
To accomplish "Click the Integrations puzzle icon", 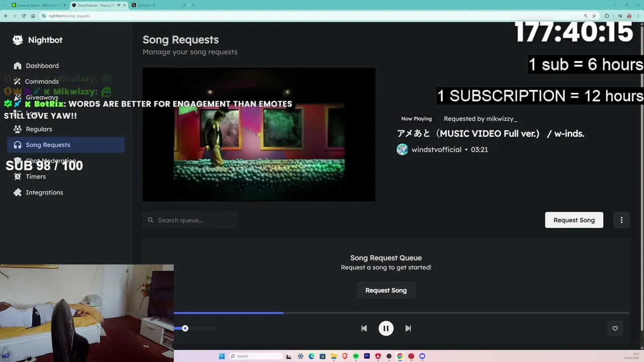I will [x=18, y=193].
